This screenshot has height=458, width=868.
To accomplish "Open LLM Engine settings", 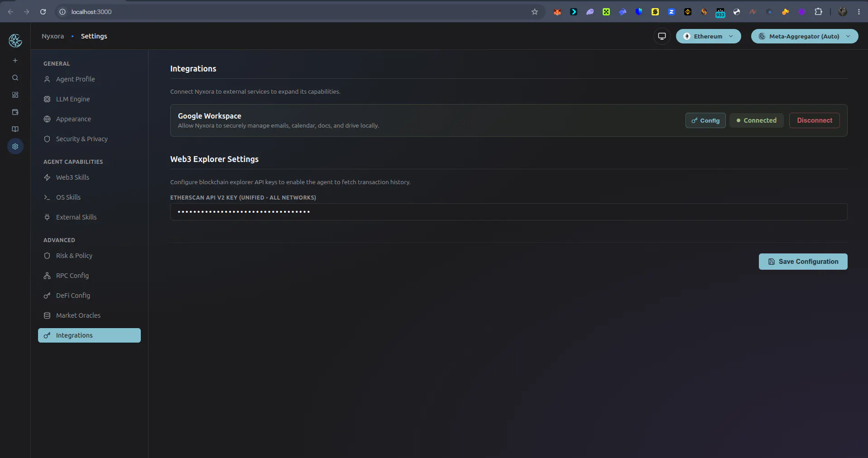I will coord(89,99).
